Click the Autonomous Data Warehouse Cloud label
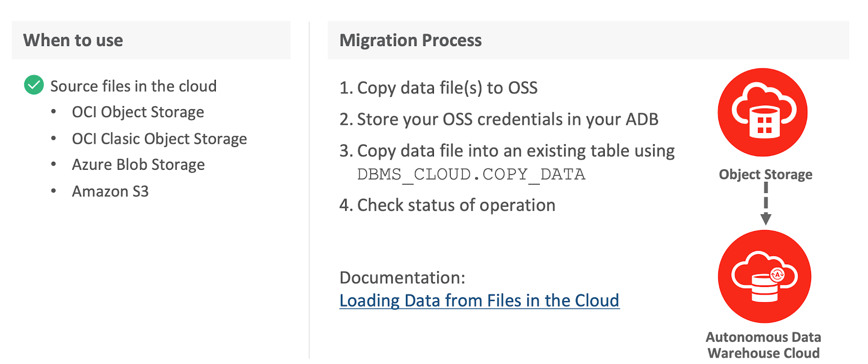The height and width of the screenshot is (364, 868). (x=763, y=345)
